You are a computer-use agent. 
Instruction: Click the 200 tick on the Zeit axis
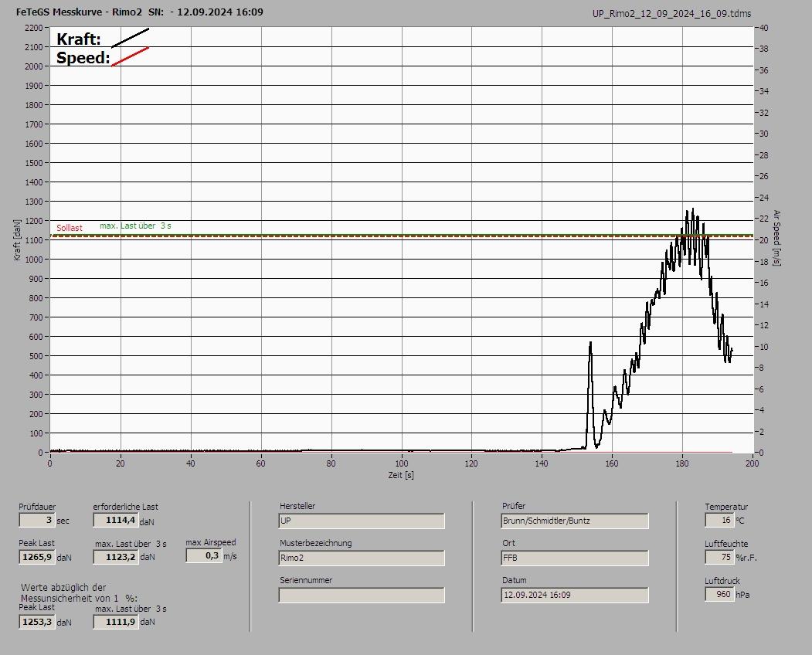click(752, 463)
